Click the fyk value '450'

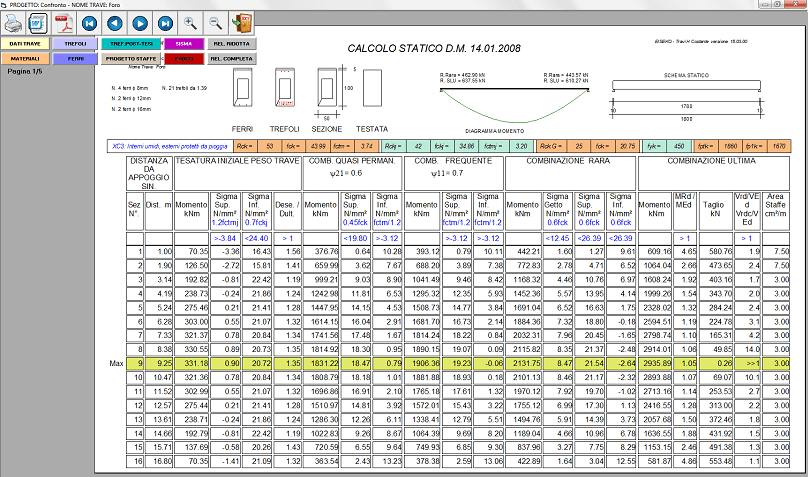pyautogui.click(x=680, y=146)
